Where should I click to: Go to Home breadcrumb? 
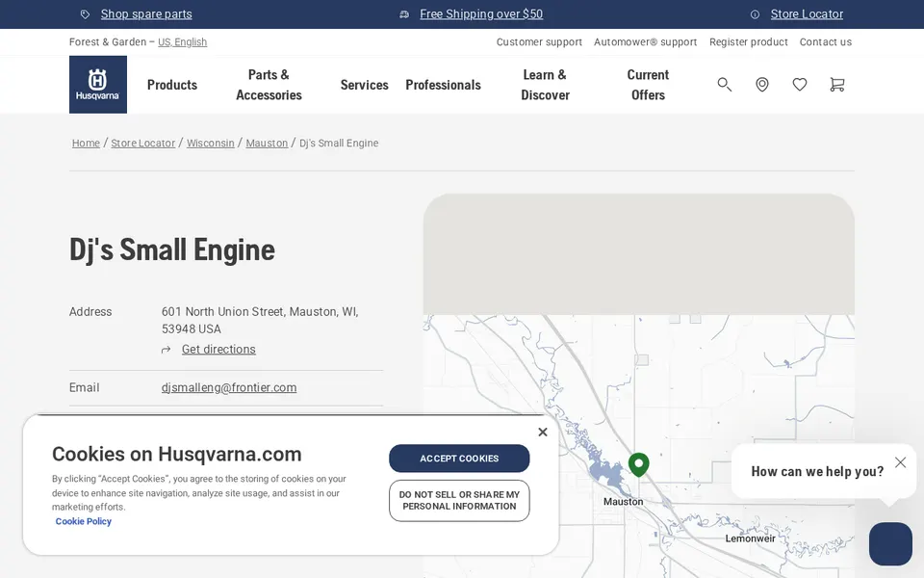(x=86, y=144)
